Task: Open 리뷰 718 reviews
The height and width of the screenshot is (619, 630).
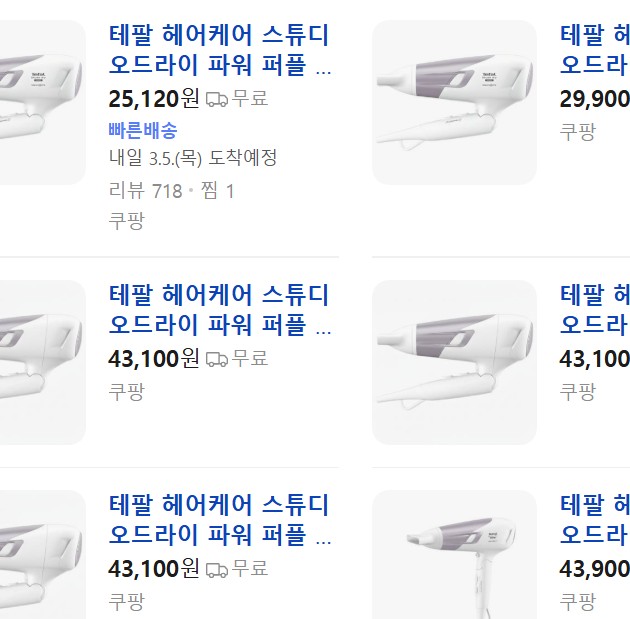Action: (x=145, y=190)
